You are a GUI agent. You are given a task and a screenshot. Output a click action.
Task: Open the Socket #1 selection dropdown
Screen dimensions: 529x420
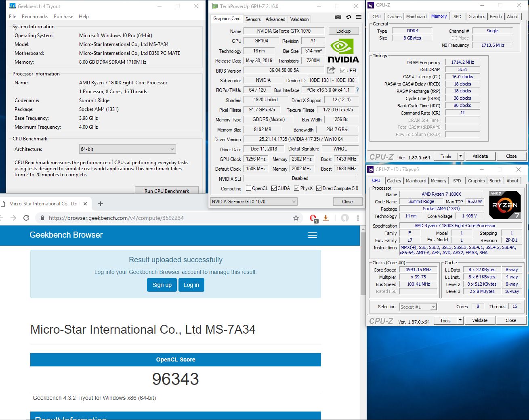click(x=418, y=307)
